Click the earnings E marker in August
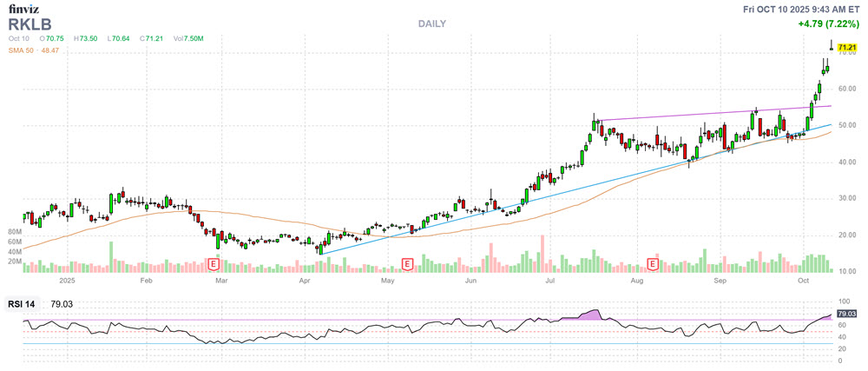This screenshot has height=371, width=868. pyautogui.click(x=653, y=262)
